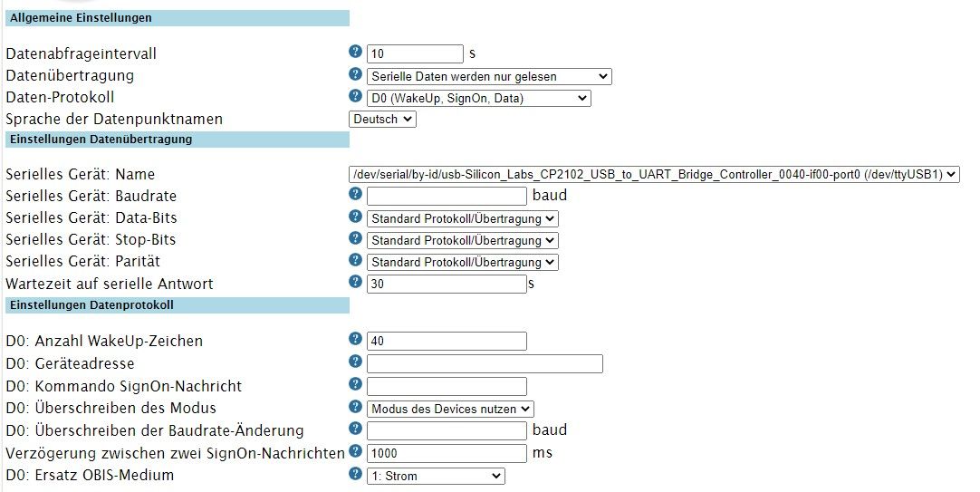Click help icon beside D0: Geräteadresse
This screenshot has width=980, height=492.
[x=355, y=362]
